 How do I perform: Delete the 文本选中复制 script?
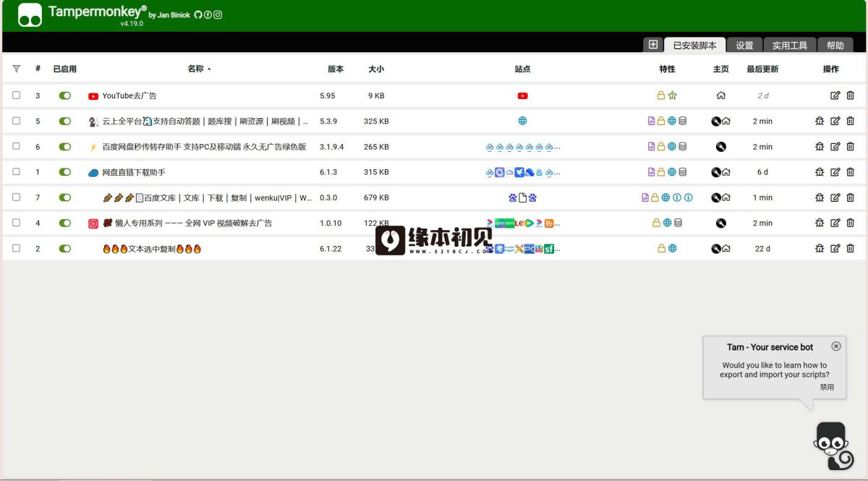851,249
